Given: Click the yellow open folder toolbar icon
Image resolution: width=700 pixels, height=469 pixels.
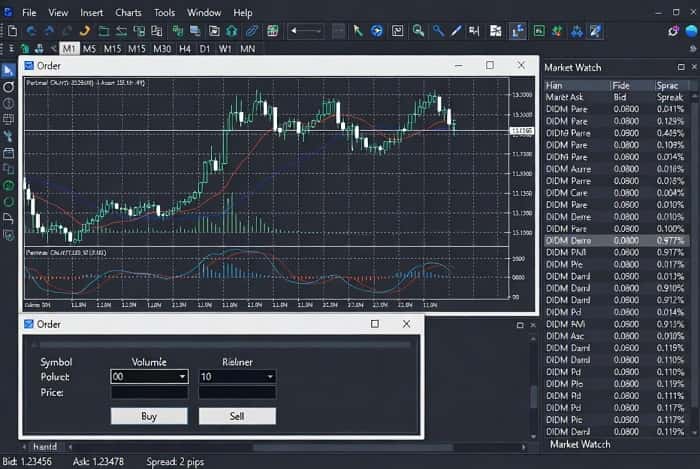Looking at the screenshot, I should pyautogui.click(x=102, y=31).
